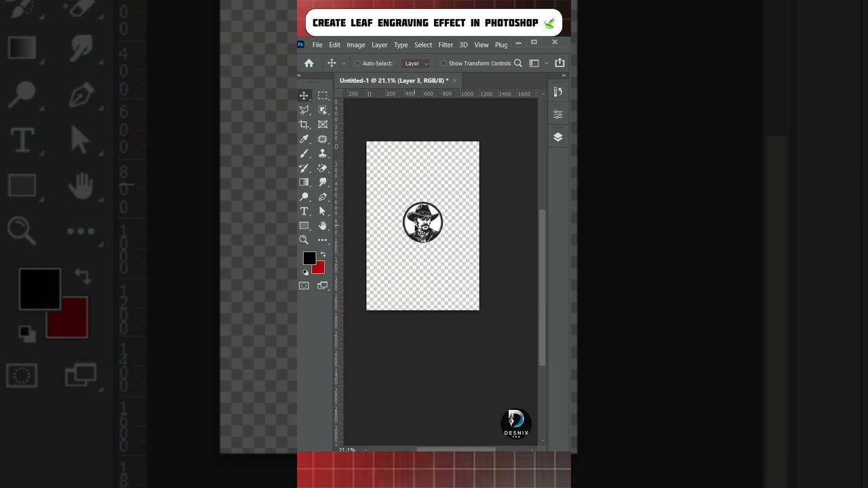The width and height of the screenshot is (868, 488).
Task: Click the cowboy portrait on canvas
Action: pos(422,222)
